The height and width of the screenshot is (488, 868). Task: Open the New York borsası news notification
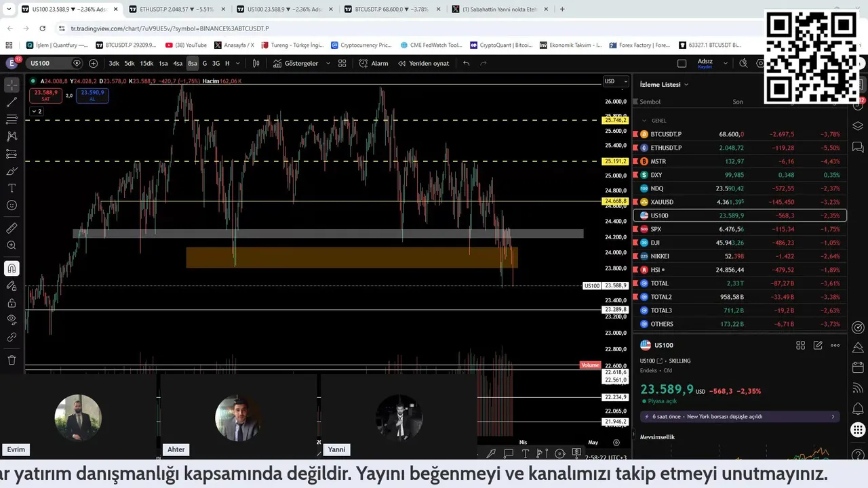pos(739,417)
